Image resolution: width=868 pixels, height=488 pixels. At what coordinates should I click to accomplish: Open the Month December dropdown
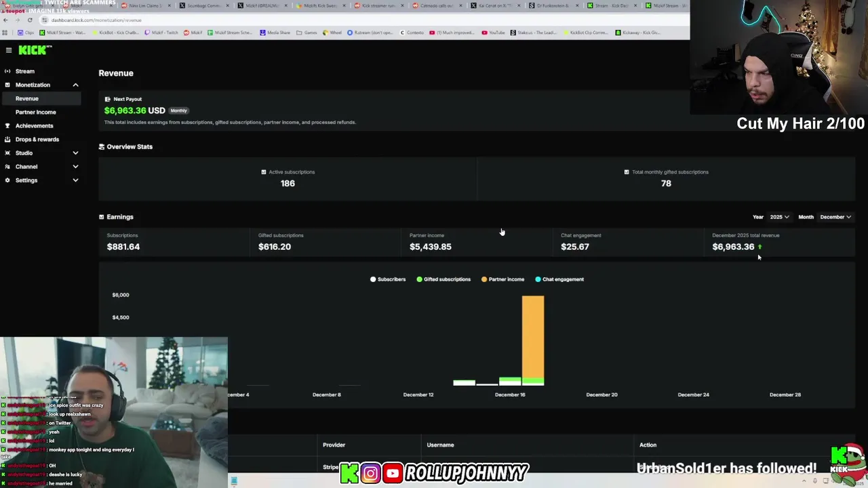(x=835, y=217)
